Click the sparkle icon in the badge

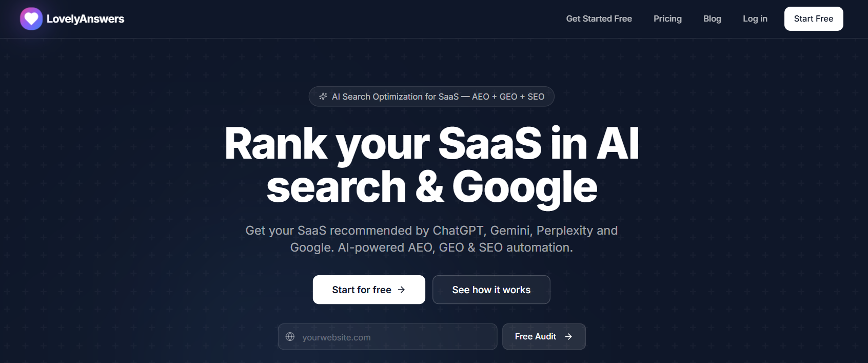point(323,97)
